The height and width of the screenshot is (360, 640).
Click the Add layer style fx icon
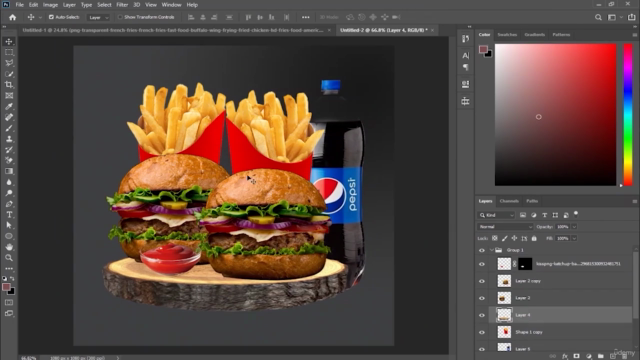click(564, 356)
